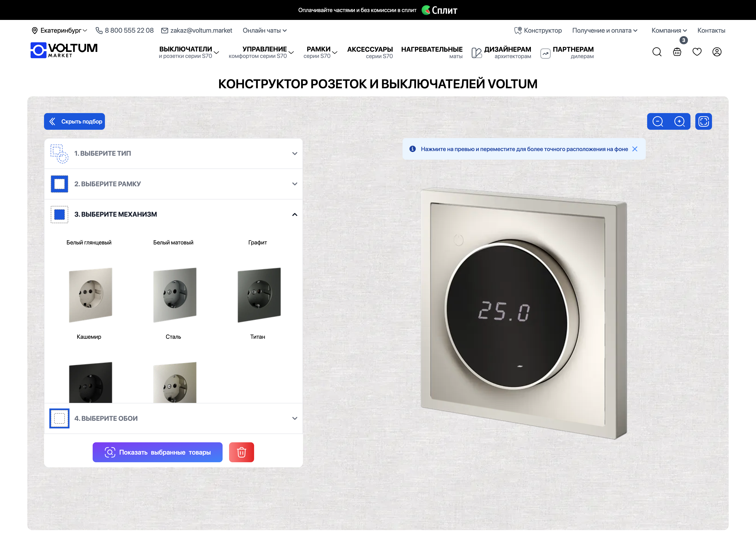Open the 'Контакты' link
The height and width of the screenshot is (538, 756).
coord(711,31)
